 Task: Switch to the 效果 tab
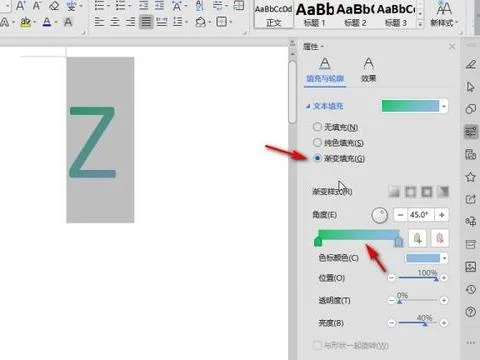[x=368, y=70]
